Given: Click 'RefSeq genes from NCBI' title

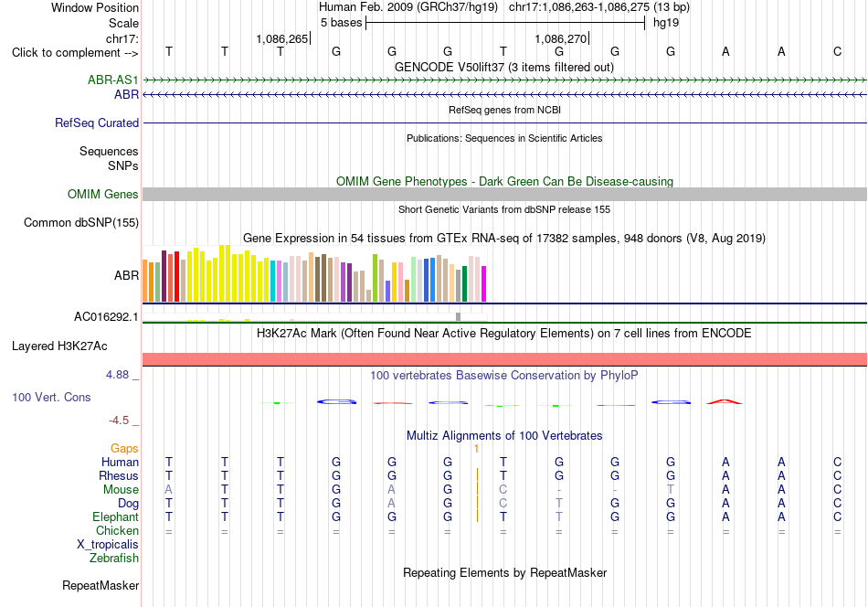Looking at the screenshot, I should point(504,110).
